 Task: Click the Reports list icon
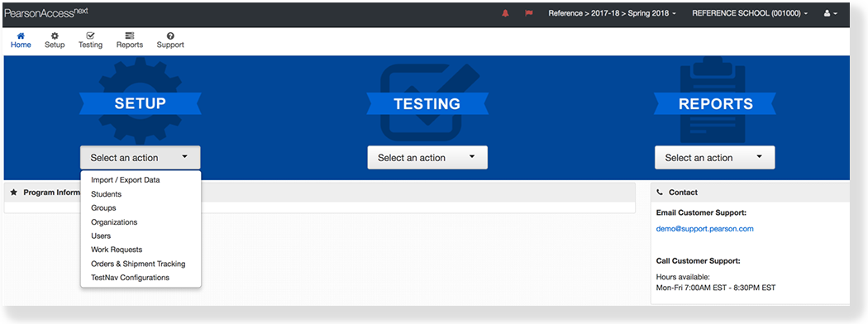130,36
